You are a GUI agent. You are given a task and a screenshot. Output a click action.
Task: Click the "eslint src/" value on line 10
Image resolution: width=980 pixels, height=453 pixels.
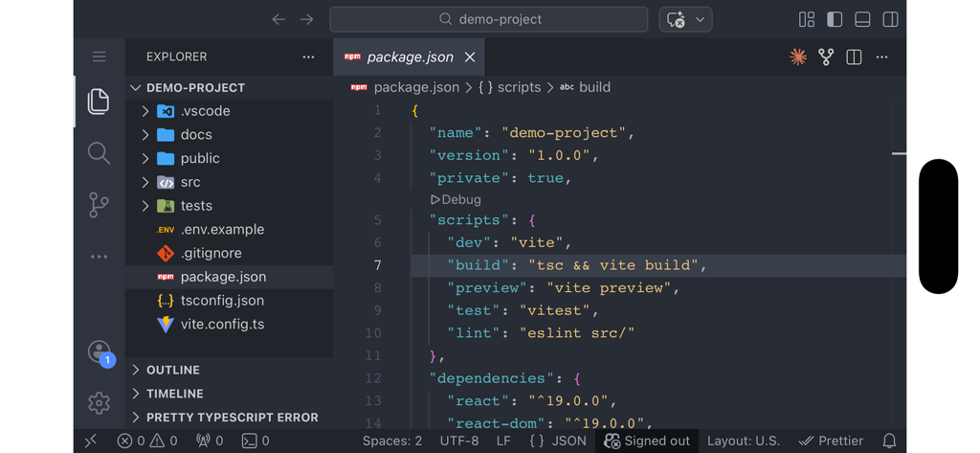pos(577,333)
